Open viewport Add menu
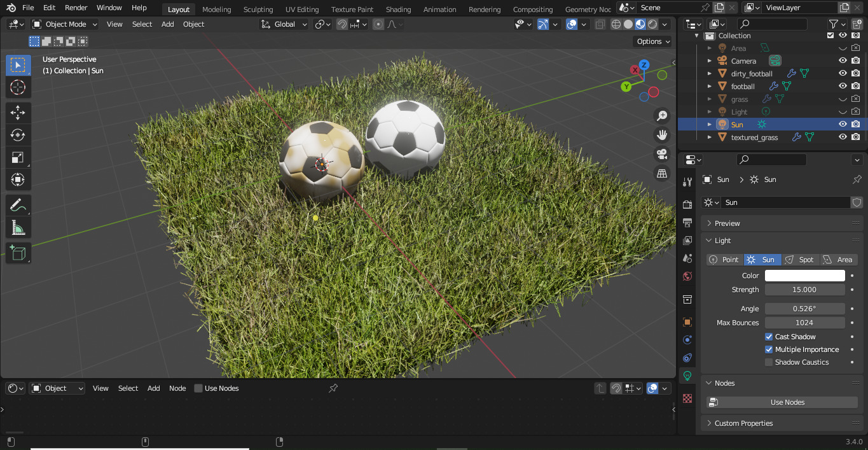The width and height of the screenshot is (868, 450). (167, 24)
